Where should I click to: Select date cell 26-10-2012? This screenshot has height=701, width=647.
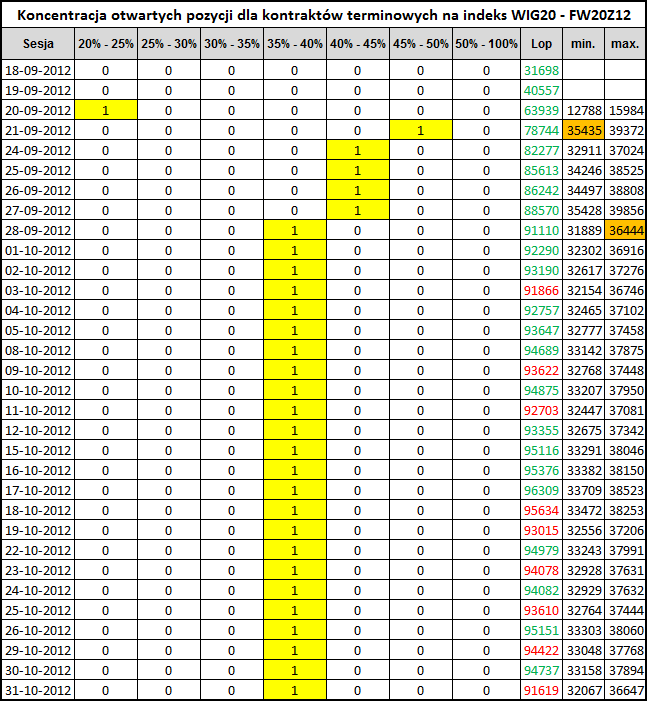[38, 630]
